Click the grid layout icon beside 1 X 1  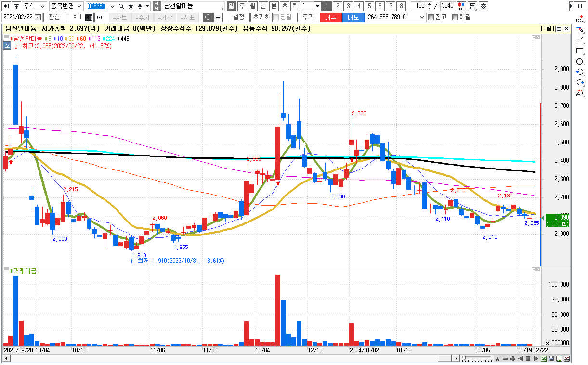89,17
